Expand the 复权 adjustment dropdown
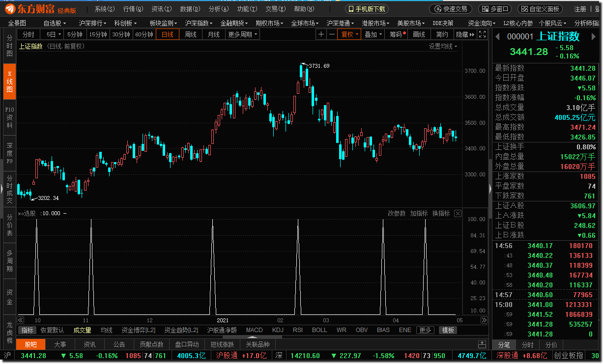The height and width of the screenshot is (364, 604). (349, 34)
